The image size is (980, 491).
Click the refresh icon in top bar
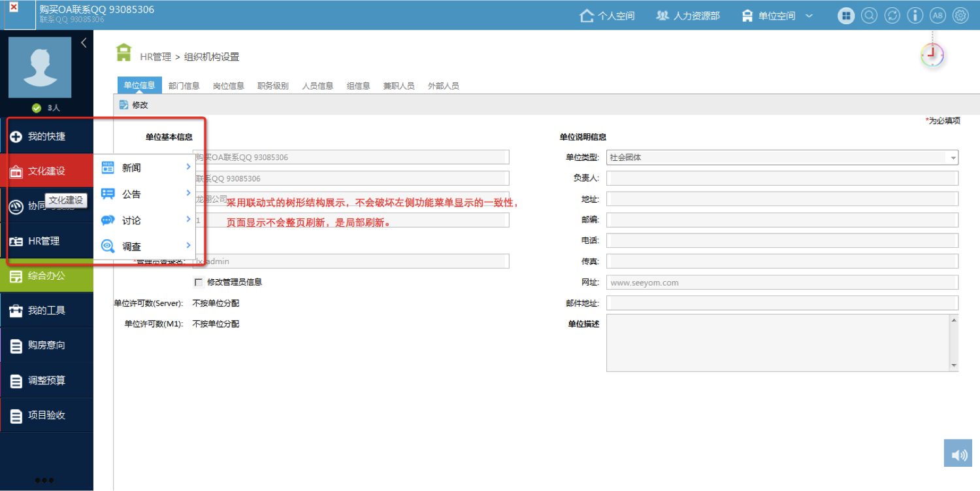pyautogui.click(x=892, y=16)
